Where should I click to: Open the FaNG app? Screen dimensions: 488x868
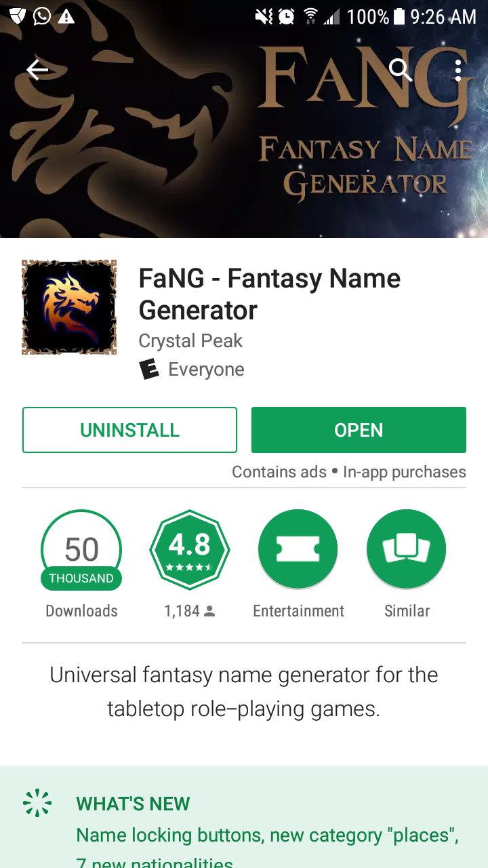click(x=359, y=430)
